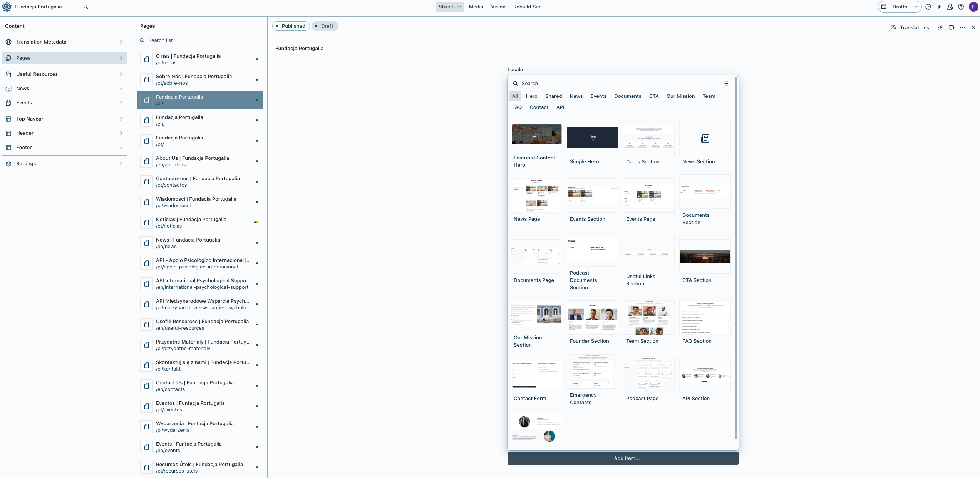Select the Published status pill
This screenshot has width=980, height=478.
pos(291,26)
